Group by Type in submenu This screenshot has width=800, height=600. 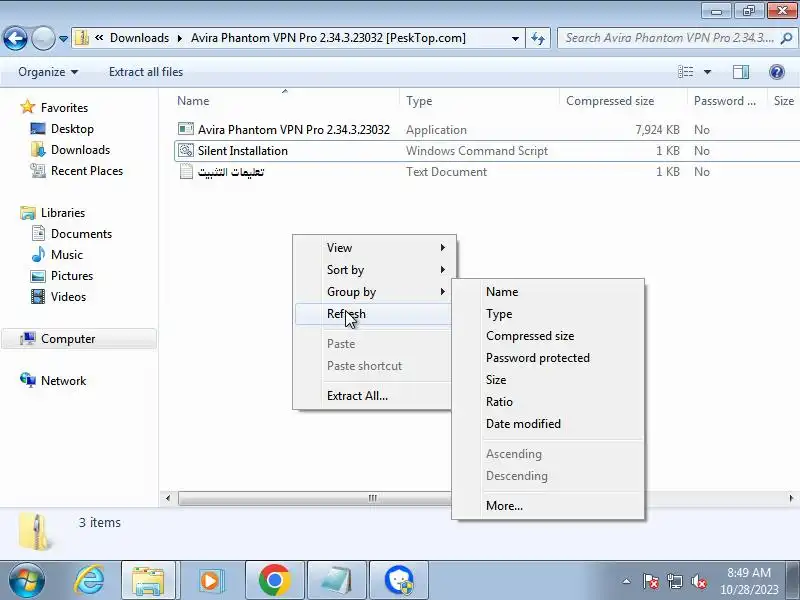pos(548,314)
